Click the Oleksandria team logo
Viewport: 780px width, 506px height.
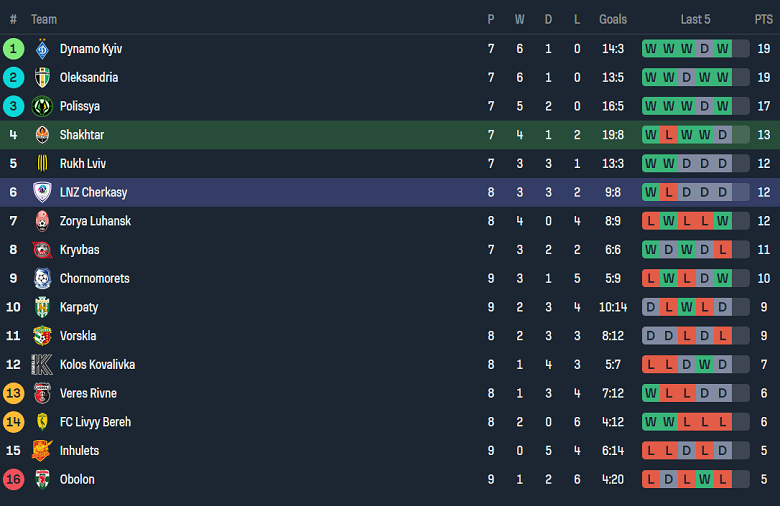(42, 78)
